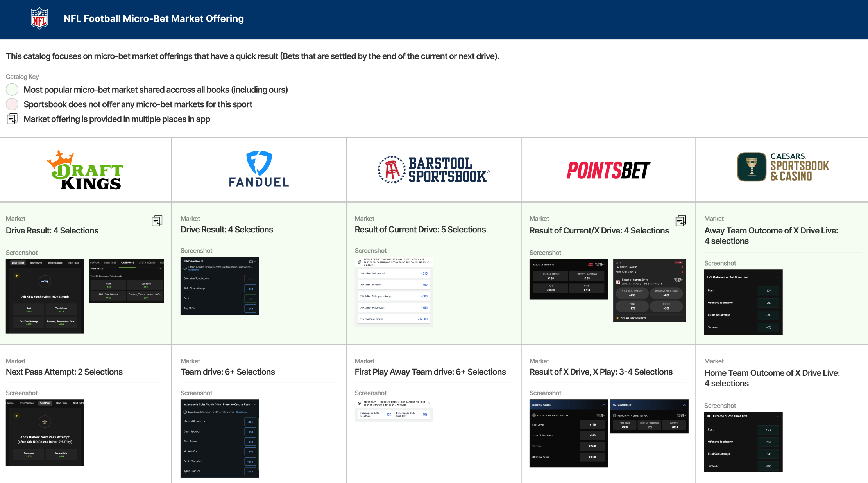868x483 pixels.
Task: Select the Drive Result tab
Action: click(18, 263)
